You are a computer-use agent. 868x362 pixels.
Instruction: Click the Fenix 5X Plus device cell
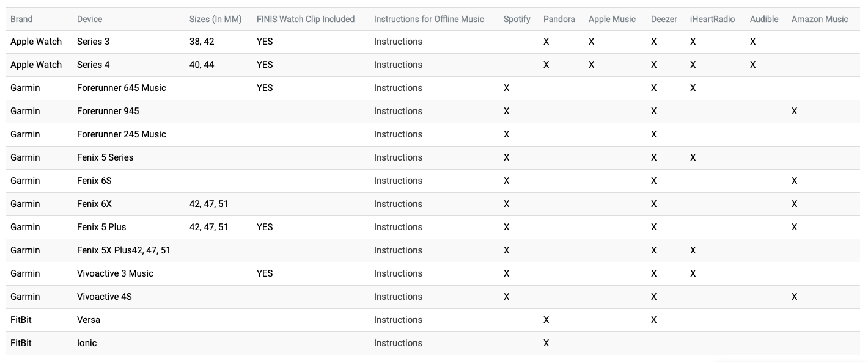coord(123,250)
